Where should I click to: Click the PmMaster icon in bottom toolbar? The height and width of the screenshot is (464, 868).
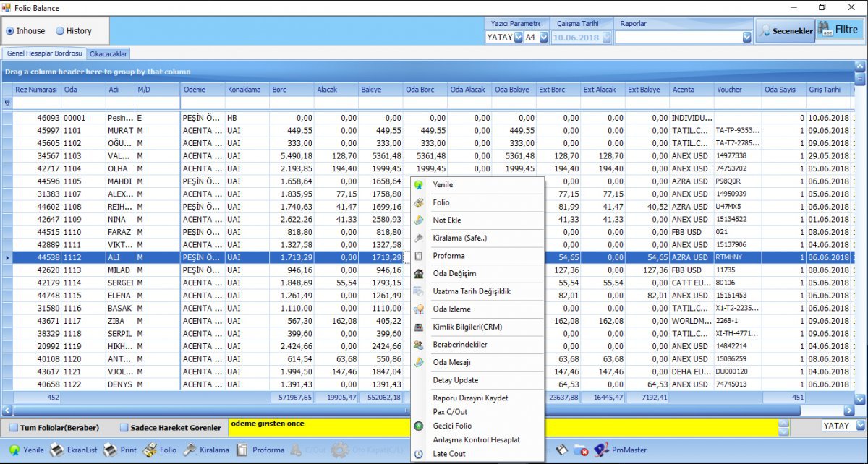tap(600, 450)
